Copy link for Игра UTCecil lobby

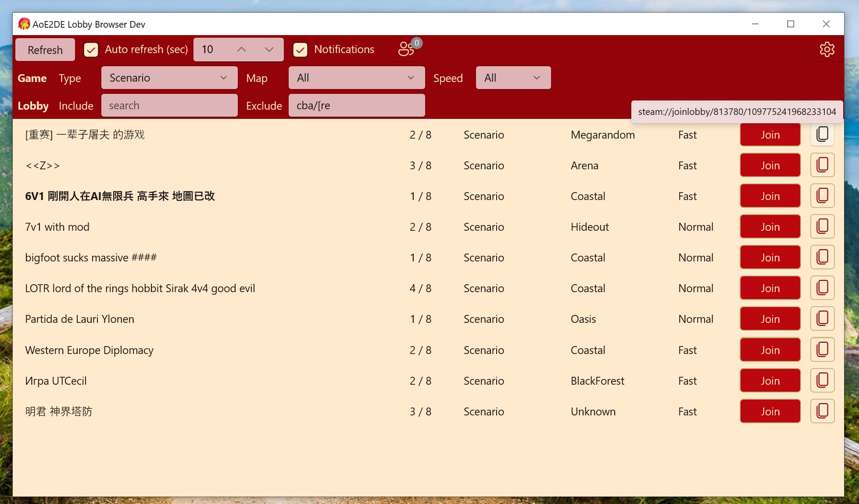(822, 381)
